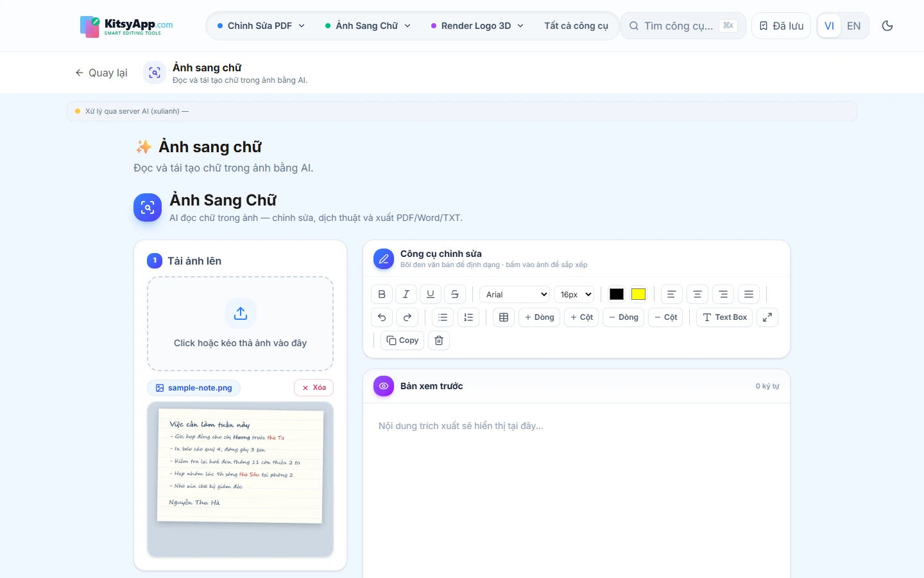Insert a table with the grid icon

[504, 317]
